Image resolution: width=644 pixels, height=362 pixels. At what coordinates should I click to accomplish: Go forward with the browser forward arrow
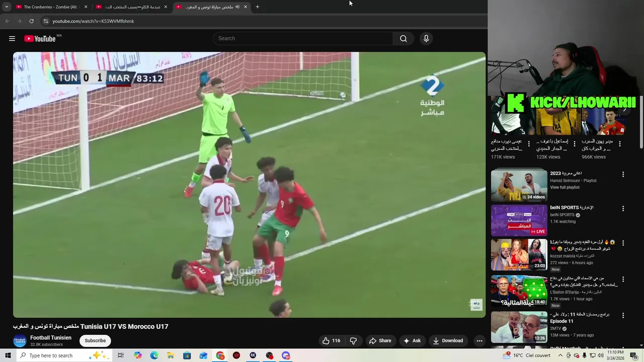19,21
